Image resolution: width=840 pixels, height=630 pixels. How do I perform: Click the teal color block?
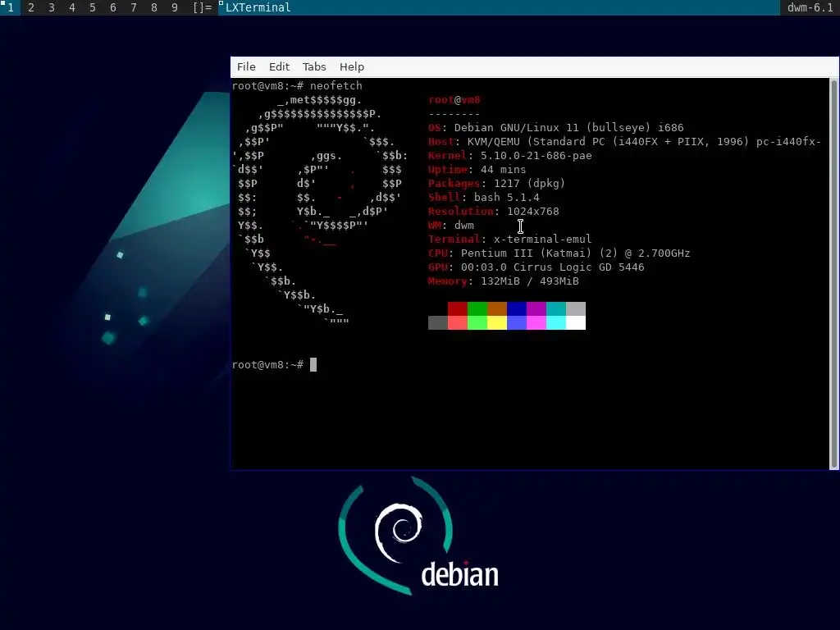pos(556,308)
